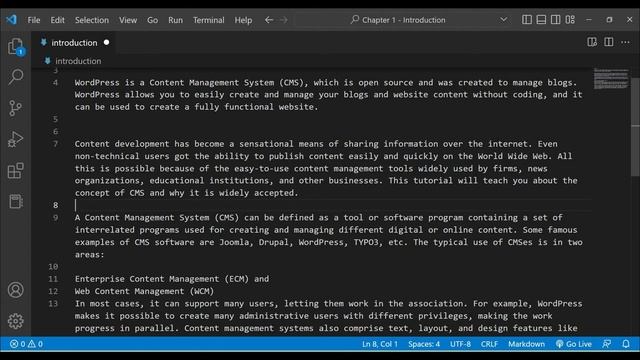Open preview to the side icon
Screen dimensions: 640x360
point(592,42)
